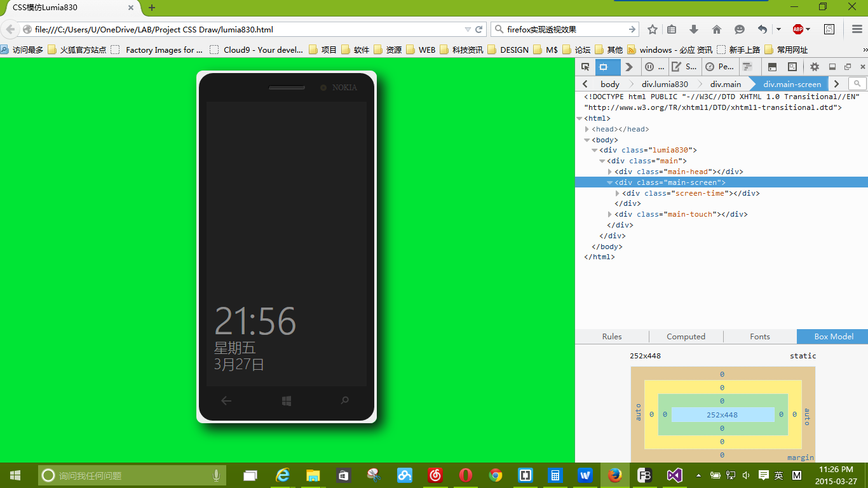Image resolution: width=868 pixels, height=488 pixels.
Task: Open the DevTools settings gear
Action: coord(815,67)
